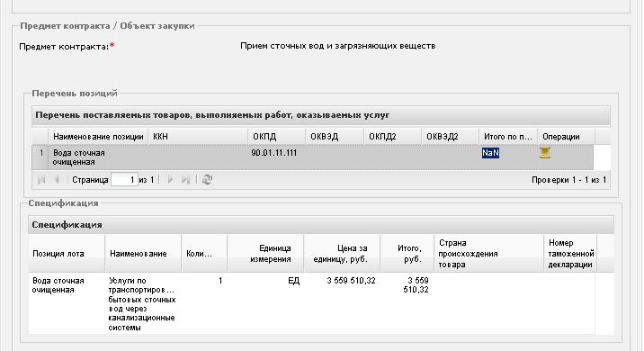This screenshot has width=644, height=351.
Task: Go to next page of positions list
Action: coord(171,180)
